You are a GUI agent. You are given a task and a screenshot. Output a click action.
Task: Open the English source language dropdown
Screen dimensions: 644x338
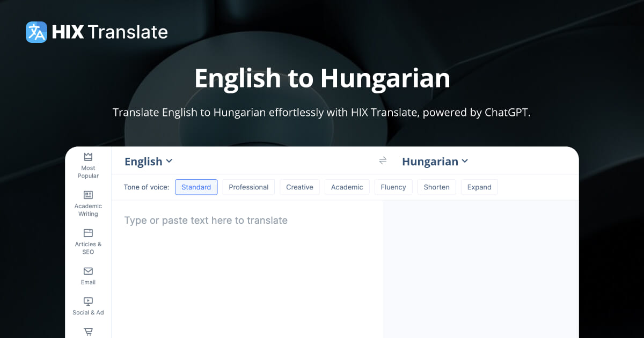(x=148, y=161)
